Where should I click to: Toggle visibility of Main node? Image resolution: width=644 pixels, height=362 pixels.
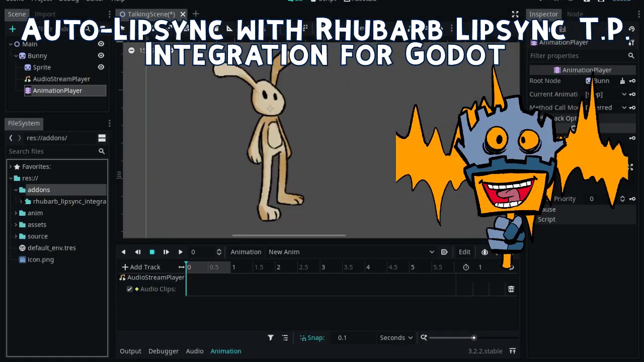click(x=101, y=44)
